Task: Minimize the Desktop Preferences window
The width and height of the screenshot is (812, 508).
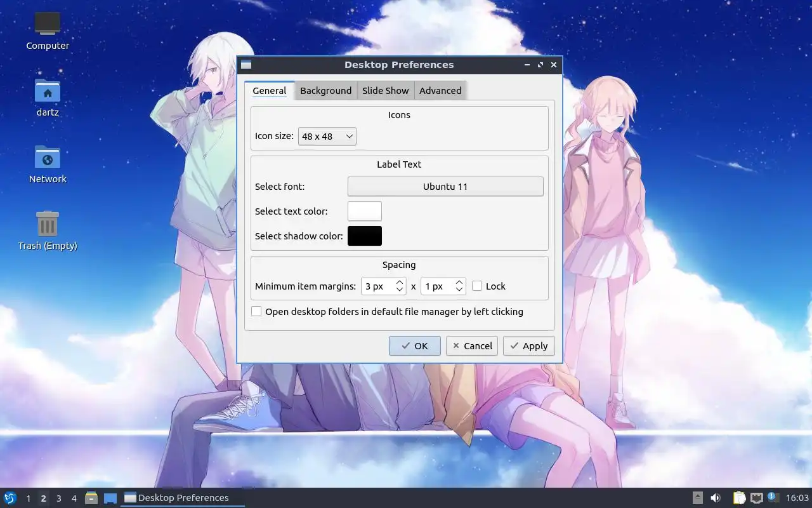Action: [528, 65]
